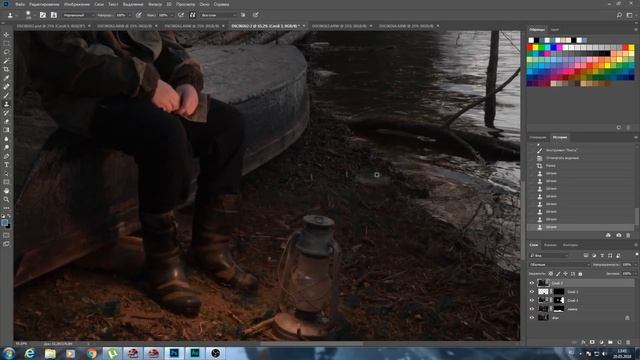Select the Crop tool in toolbar
The height and width of the screenshot is (360, 640).
(x=6, y=69)
